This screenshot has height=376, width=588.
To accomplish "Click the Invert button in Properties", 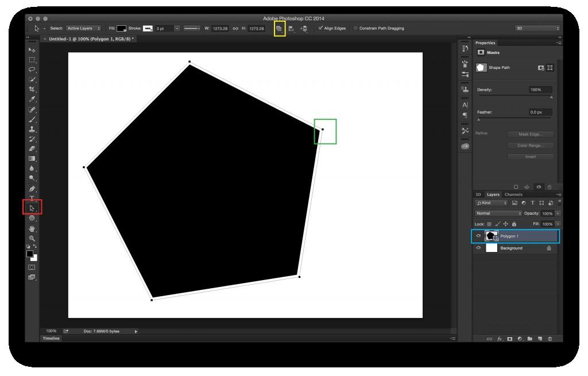I will (529, 156).
